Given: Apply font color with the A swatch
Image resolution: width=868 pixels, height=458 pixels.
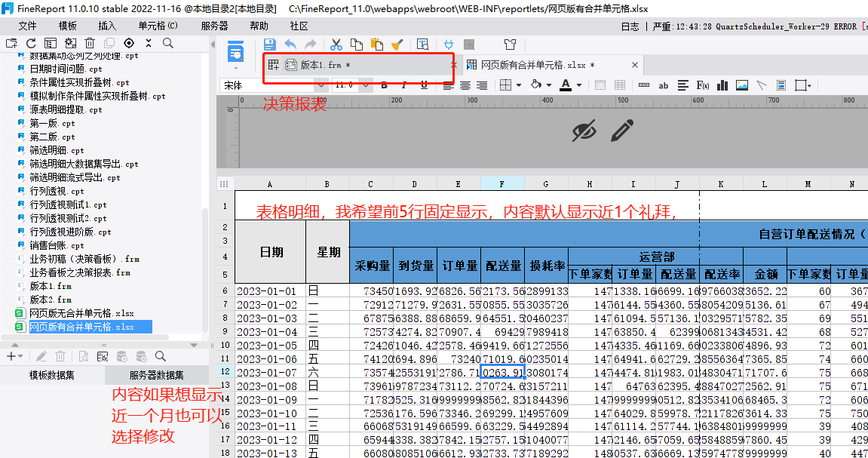Looking at the screenshot, I should [565, 85].
